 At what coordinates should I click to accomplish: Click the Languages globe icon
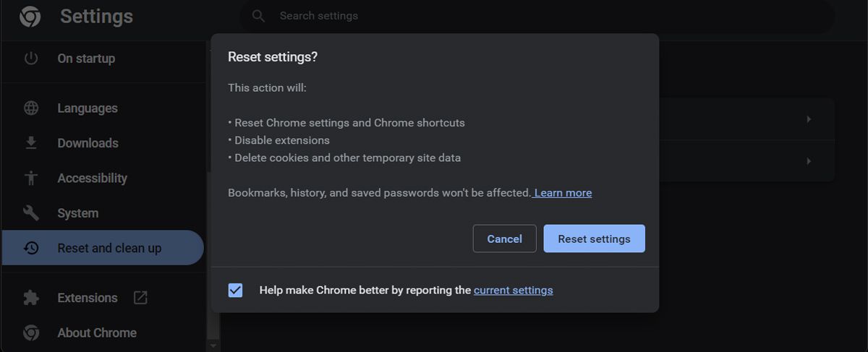click(x=31, y=108)
